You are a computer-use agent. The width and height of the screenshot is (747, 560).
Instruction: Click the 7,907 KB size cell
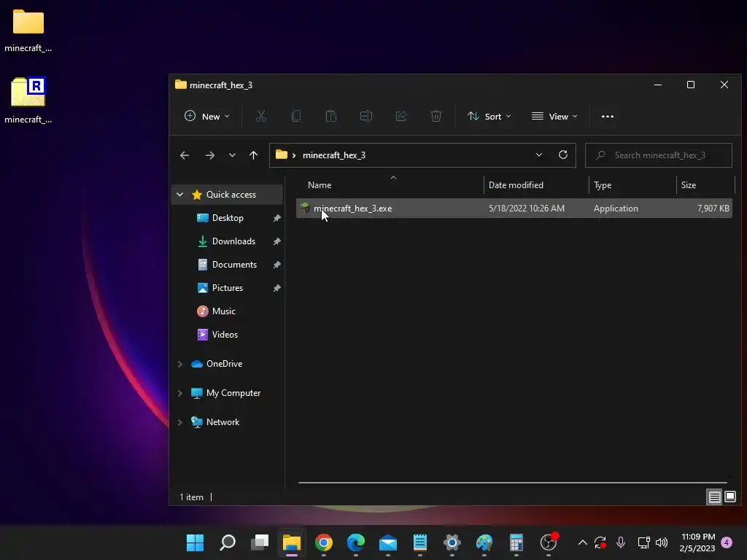pyautogui.click(x=713, y=209)
